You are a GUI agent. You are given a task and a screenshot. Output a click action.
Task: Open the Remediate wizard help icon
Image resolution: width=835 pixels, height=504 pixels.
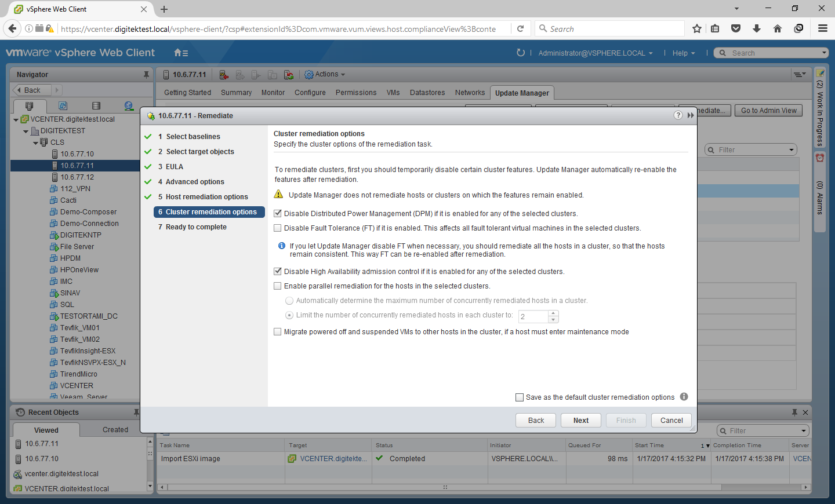click(678, 115)
